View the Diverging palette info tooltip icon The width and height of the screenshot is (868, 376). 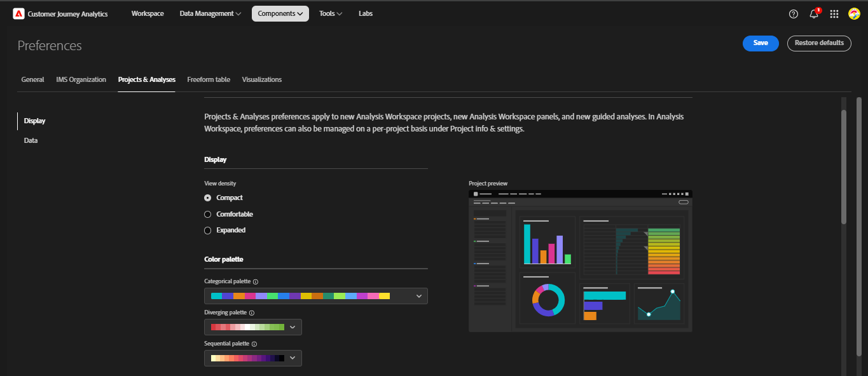tap(253, 312)
